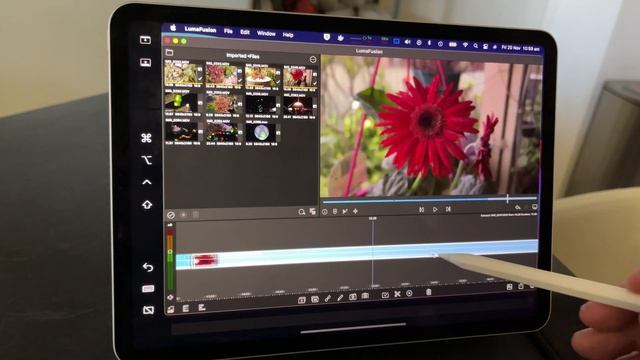This screenshot has height=360, width=640.
Task: Click the display output icon at preview corner
Action: coord(534,207)
